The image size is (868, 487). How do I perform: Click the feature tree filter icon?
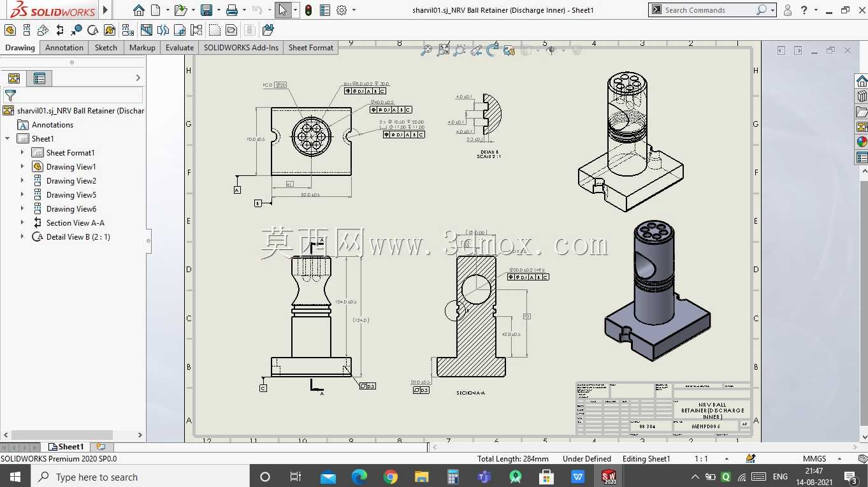10,96
